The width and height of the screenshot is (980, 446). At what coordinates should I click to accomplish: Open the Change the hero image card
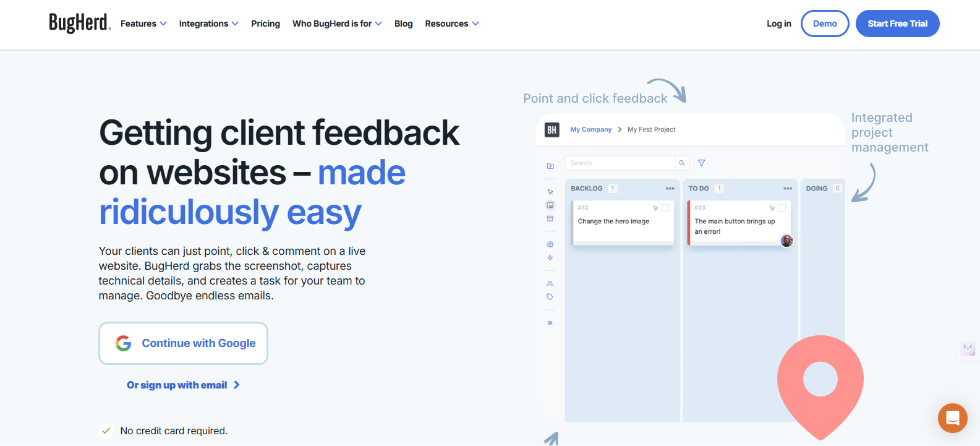coord(623,223)
